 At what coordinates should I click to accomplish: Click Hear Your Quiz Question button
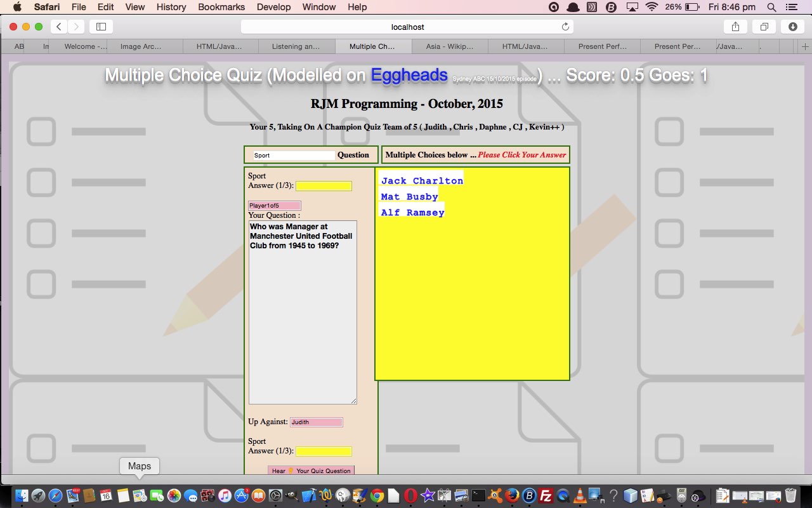[311, 471]
